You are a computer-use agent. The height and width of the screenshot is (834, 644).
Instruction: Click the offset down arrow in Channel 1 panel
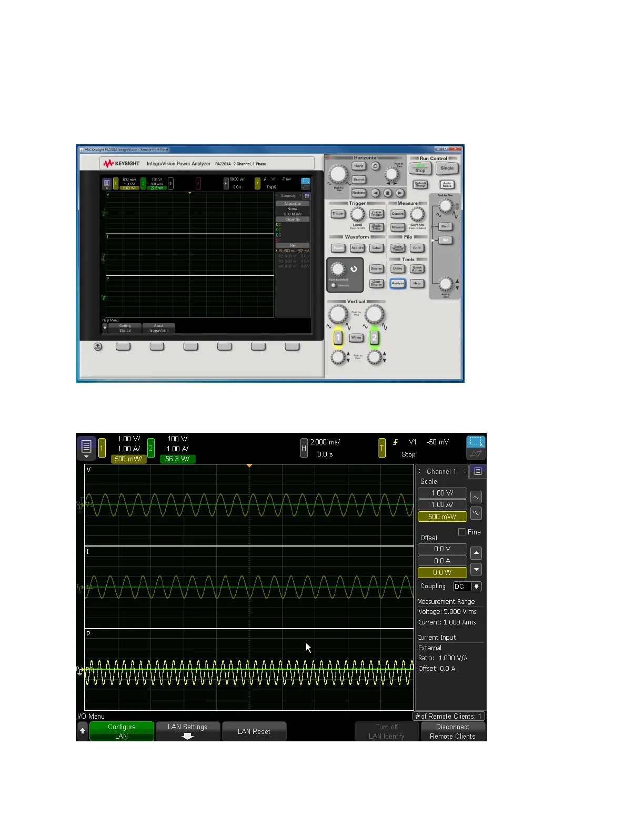476,569
